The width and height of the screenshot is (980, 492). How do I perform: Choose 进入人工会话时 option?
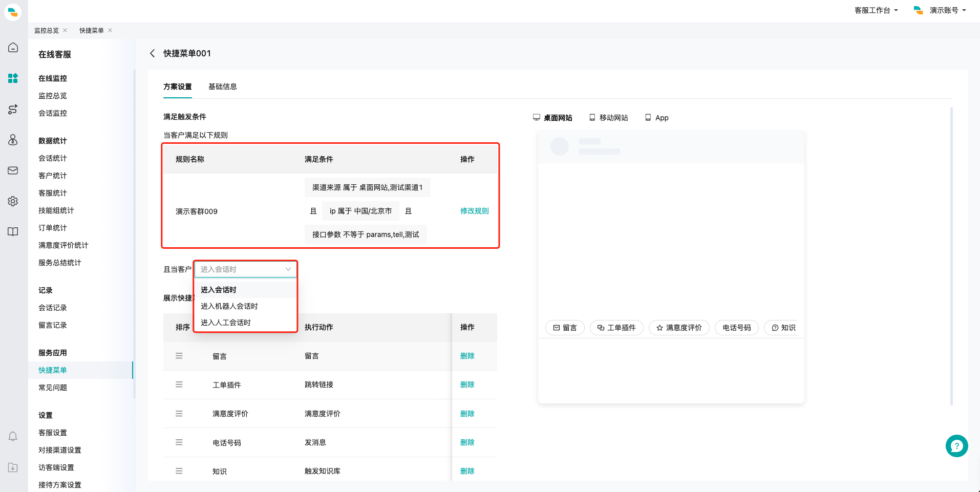click(245, 323)
